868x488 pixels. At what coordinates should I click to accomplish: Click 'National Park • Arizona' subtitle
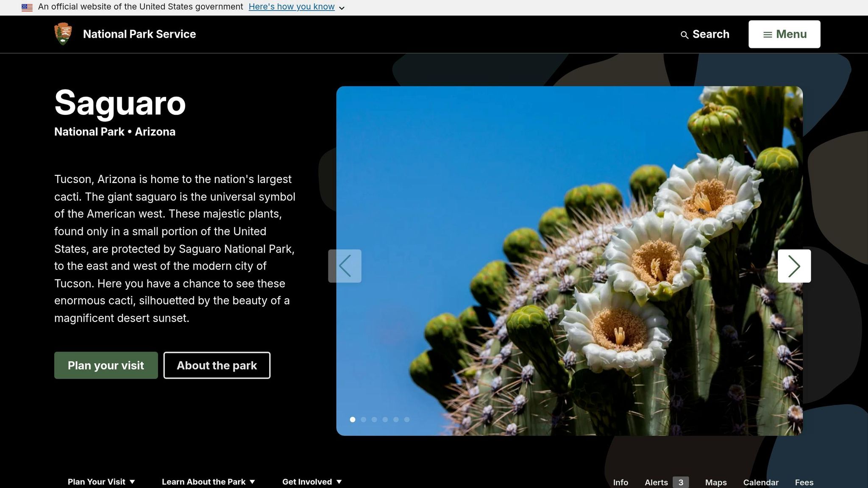pyautogui.click(x=115, y=132)
